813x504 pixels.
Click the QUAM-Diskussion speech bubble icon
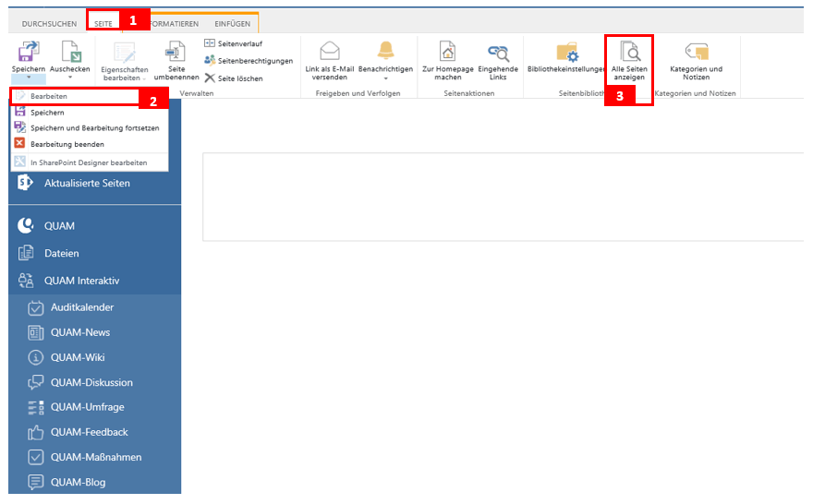pos(36,382)
